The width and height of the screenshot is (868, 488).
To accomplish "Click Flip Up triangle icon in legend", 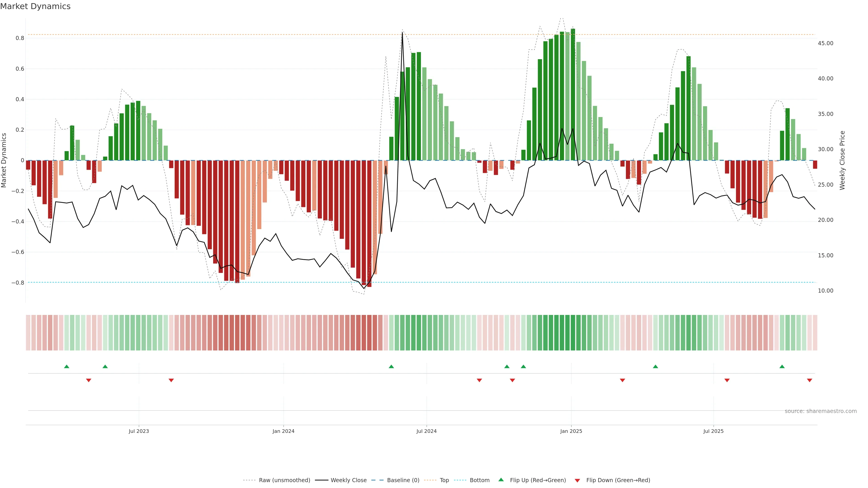I will click(501, 480).
